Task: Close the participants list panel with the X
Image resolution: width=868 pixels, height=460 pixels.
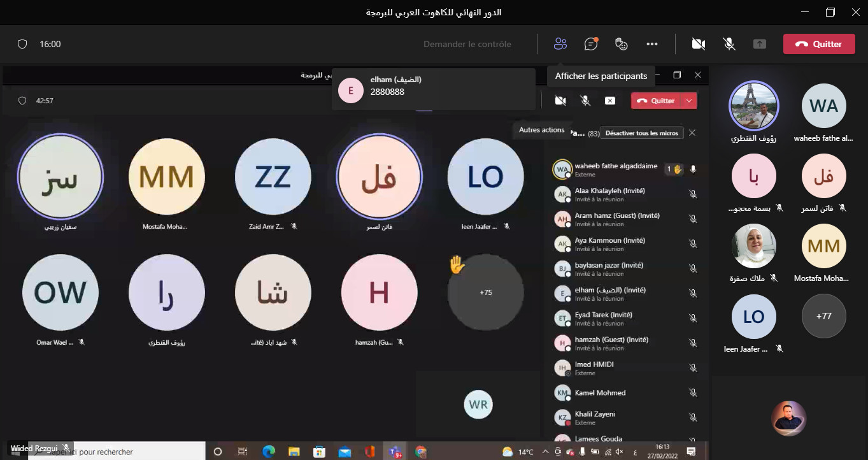Action: point(692,133)
